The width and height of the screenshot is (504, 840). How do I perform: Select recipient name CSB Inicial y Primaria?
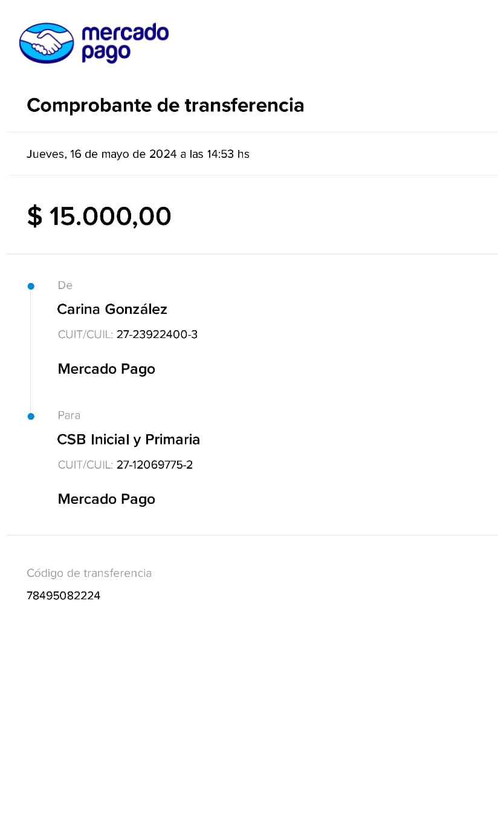128,440
